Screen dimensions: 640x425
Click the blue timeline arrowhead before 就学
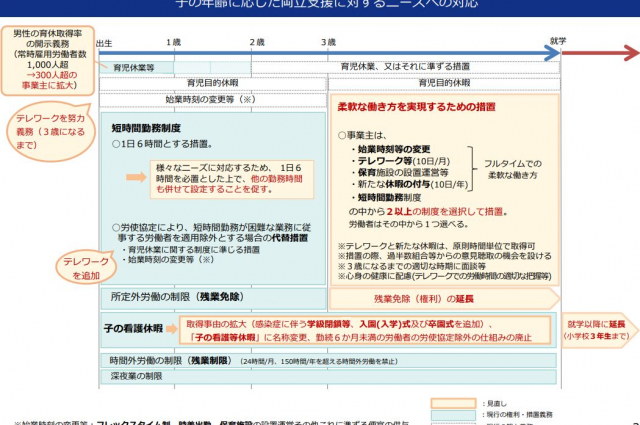click(x=552, y=53)
